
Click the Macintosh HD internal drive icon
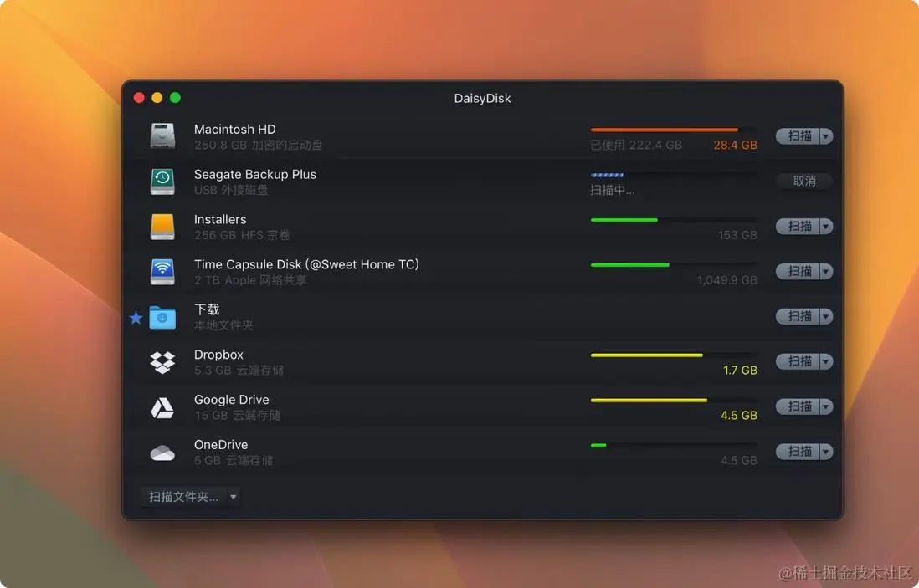click(162, 135)
